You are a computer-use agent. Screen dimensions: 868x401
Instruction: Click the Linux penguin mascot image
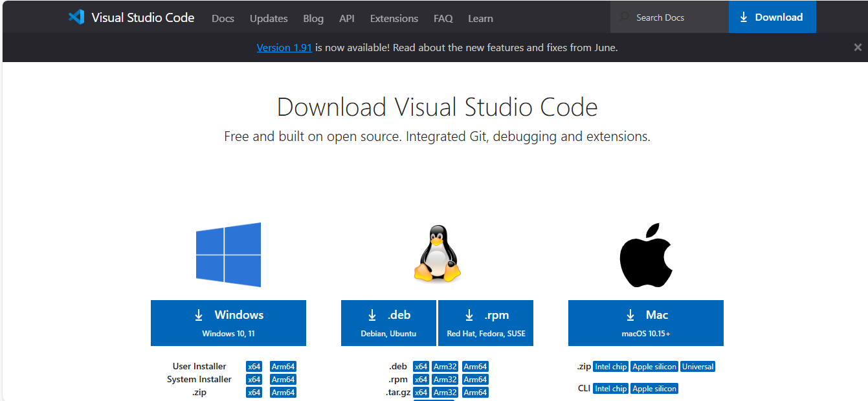[438, 254]
